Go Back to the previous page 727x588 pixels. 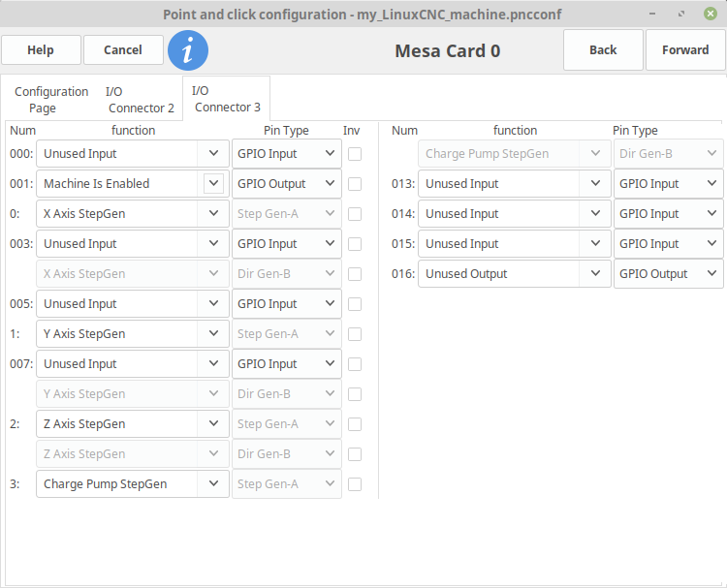click(603, 50)
